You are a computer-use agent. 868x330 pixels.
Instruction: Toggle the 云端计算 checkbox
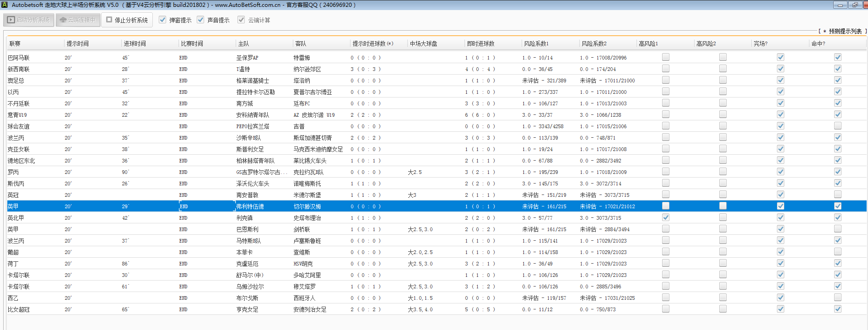coord(241,20)
